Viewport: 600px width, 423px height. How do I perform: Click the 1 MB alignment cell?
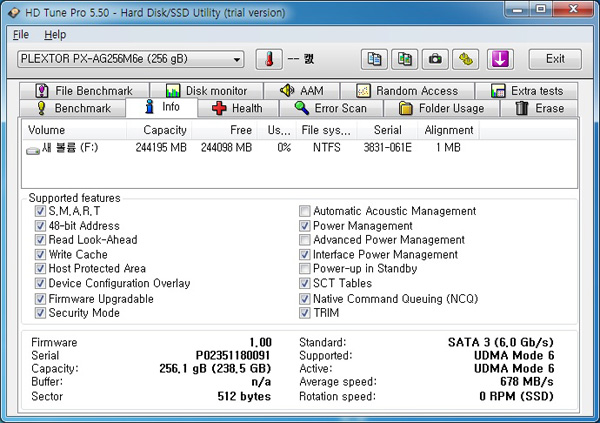click(448, 147)
